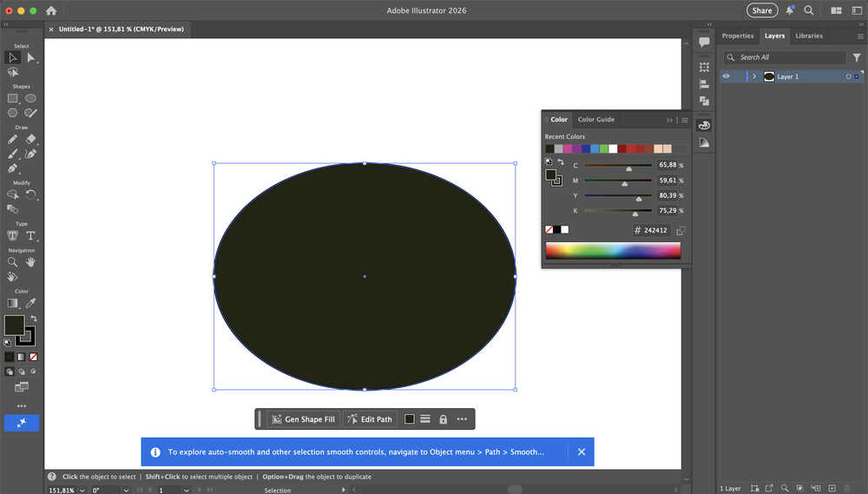
Task: Switch to the Color Guide tab
Action: pos(595,120)
